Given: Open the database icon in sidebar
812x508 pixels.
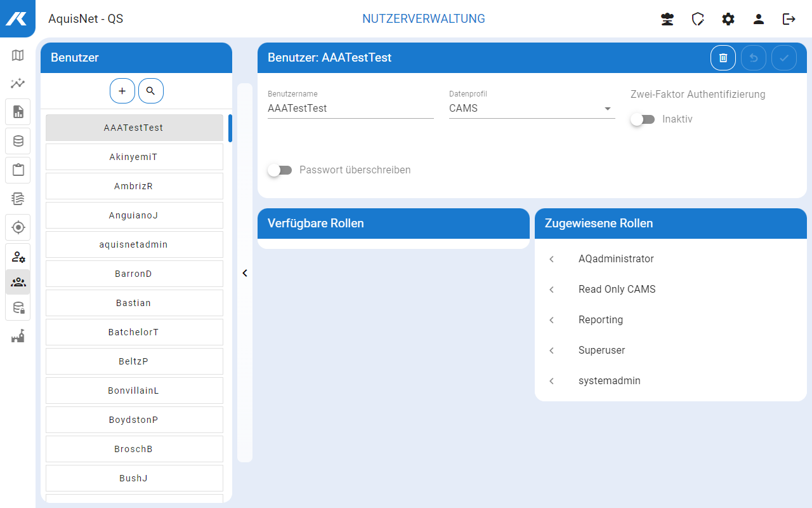Looking at the screenshot, I should tap(18, 141).
